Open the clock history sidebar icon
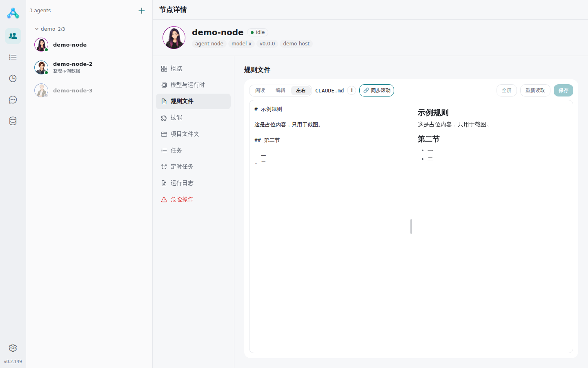Screen dimensions: 588x368 [x=13, y=79]
